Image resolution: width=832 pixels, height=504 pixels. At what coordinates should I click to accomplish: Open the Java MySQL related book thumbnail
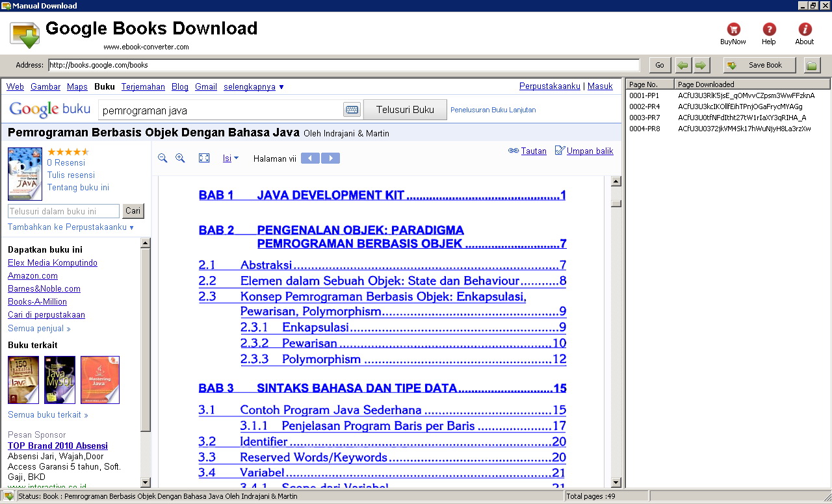coord(60,380)
